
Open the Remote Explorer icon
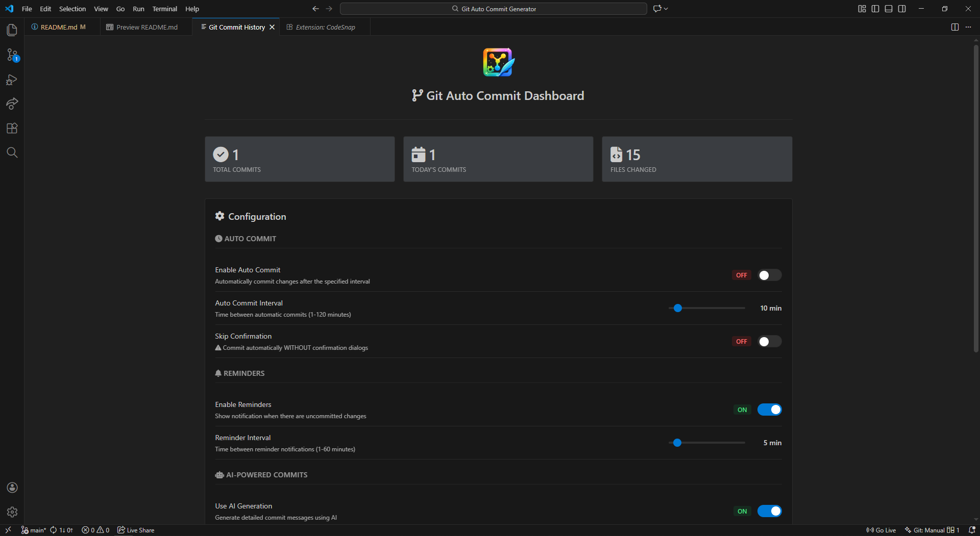pyautogui.click(x=12, y=104)
